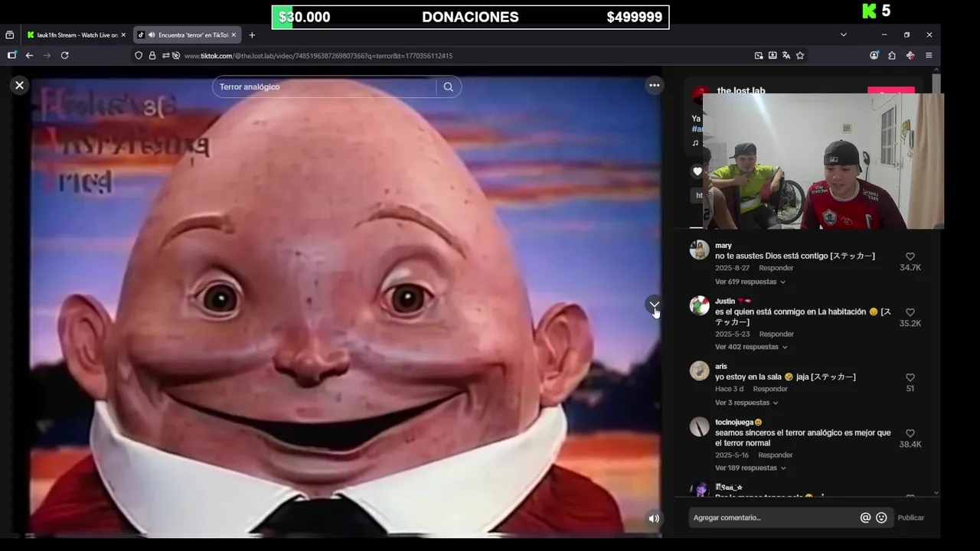Like mary's comment with the heart icon
This screenshot has width=980, height=551.
click(x=910, y=257)
